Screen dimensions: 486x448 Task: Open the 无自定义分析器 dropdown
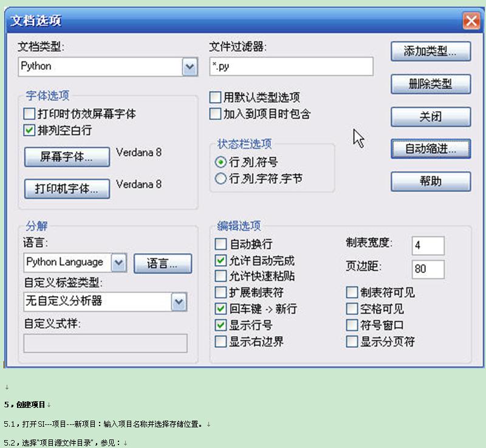(179, 302)
